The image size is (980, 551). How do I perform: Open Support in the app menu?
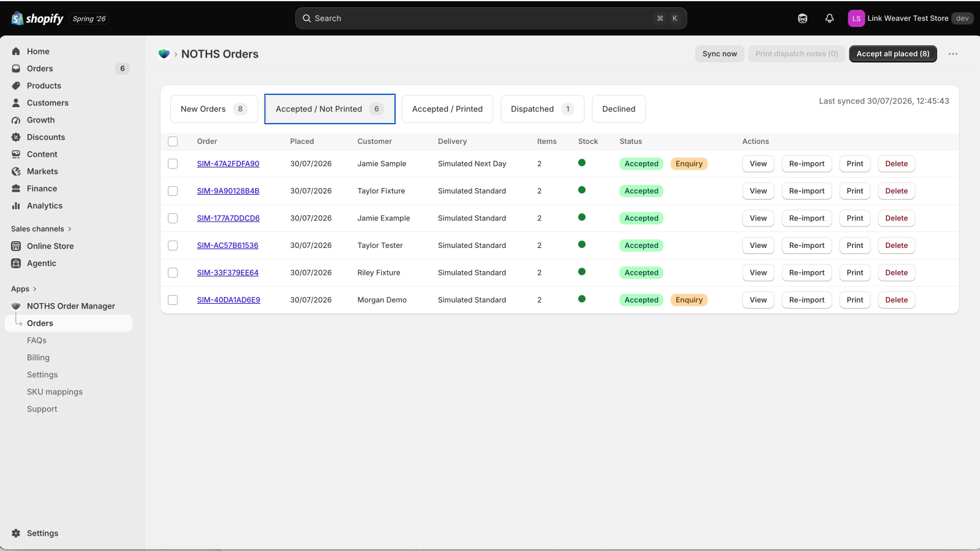coord(42,409)
